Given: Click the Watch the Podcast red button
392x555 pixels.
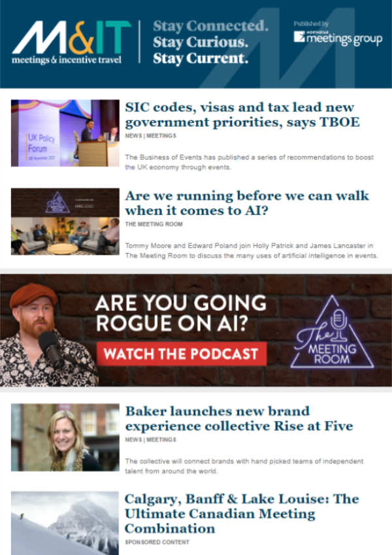Looking at the screenshot, I should pos(182,354).
